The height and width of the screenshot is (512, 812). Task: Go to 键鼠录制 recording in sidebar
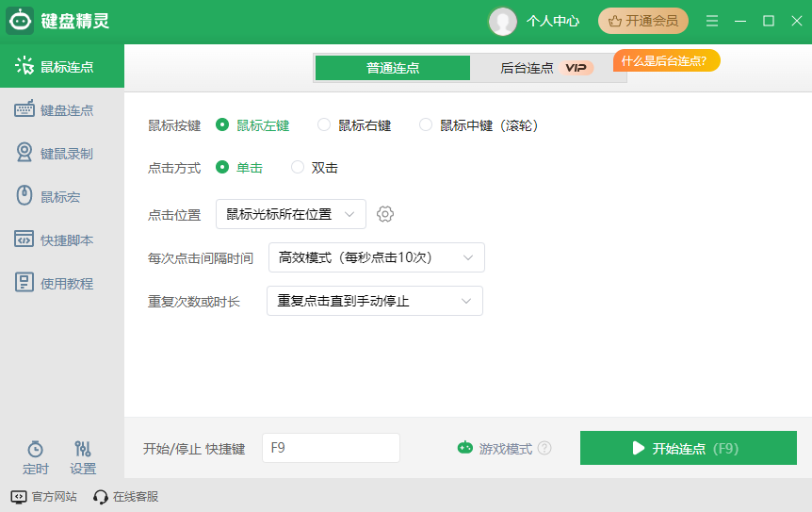(x=62, y=154)
